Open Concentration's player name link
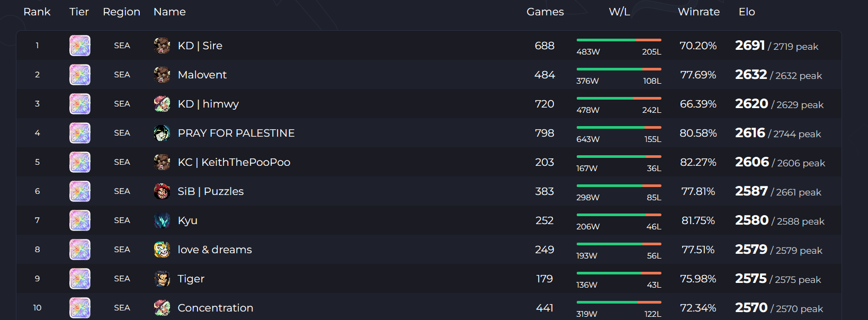The image size is (868, 320). [x=216, y=308]
